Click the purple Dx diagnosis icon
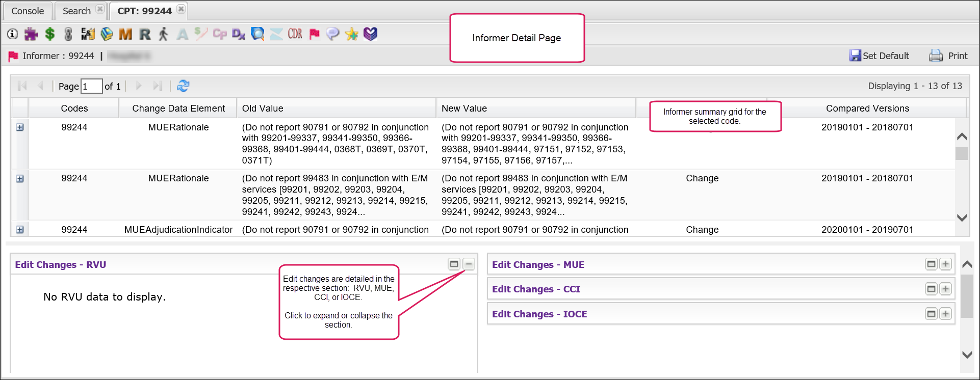 click(x=238, y=34)
